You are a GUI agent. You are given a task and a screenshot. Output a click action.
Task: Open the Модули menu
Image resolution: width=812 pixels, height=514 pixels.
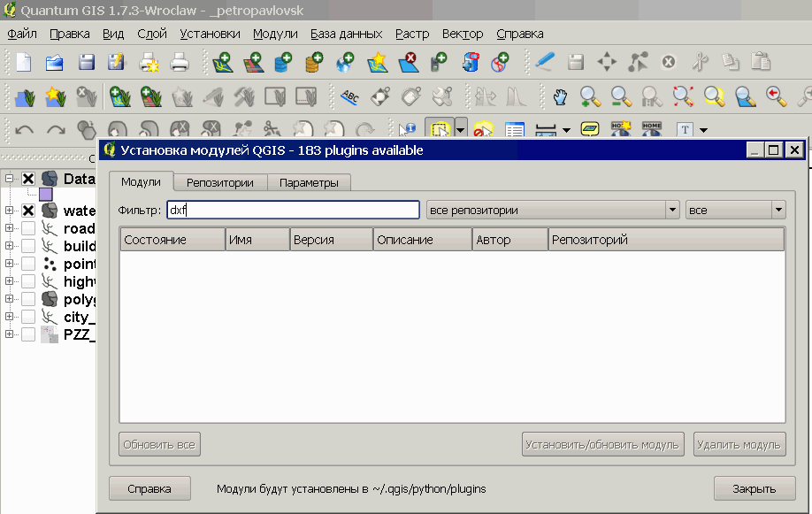[275, 34]
